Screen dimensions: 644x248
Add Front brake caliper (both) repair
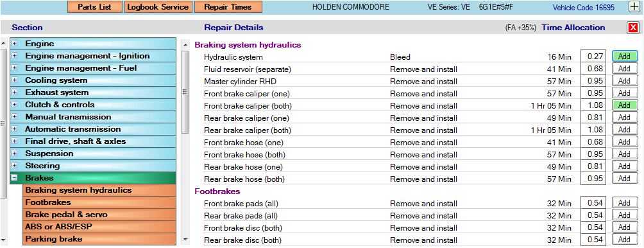(x=624, y=105)
